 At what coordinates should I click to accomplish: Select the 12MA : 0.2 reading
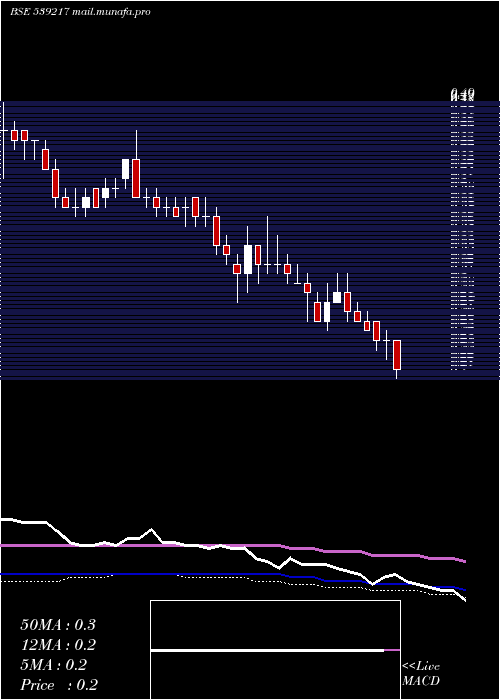click(x=58, y=645)
